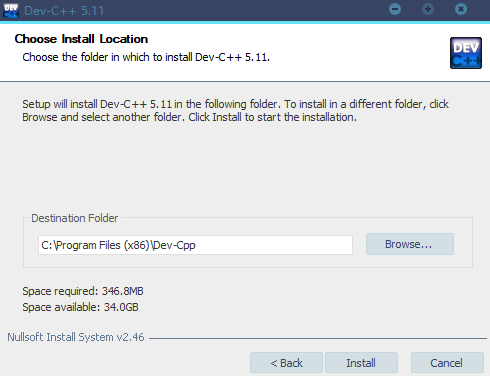The width and height of the screenshot is (490, 376).
Task: Open the Browse... folder dialog
Action: (410, 244)
